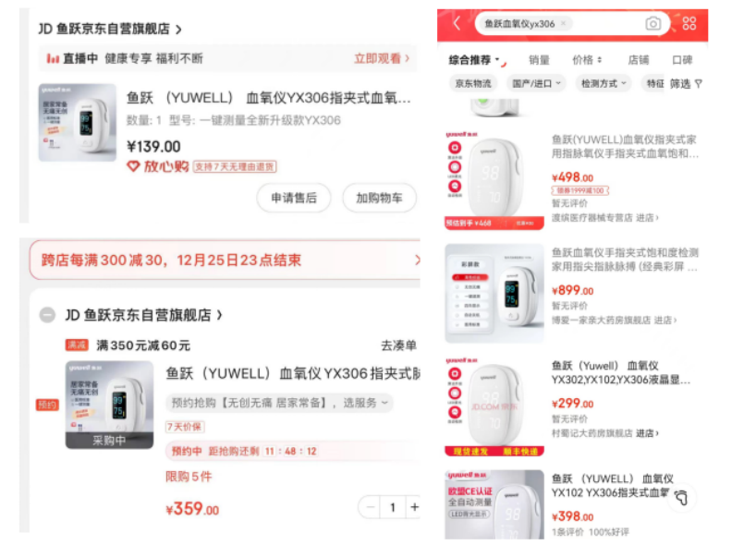Tap the footprint history floating icon
Screen dimensions: 756x545
[x=681, y=498]
